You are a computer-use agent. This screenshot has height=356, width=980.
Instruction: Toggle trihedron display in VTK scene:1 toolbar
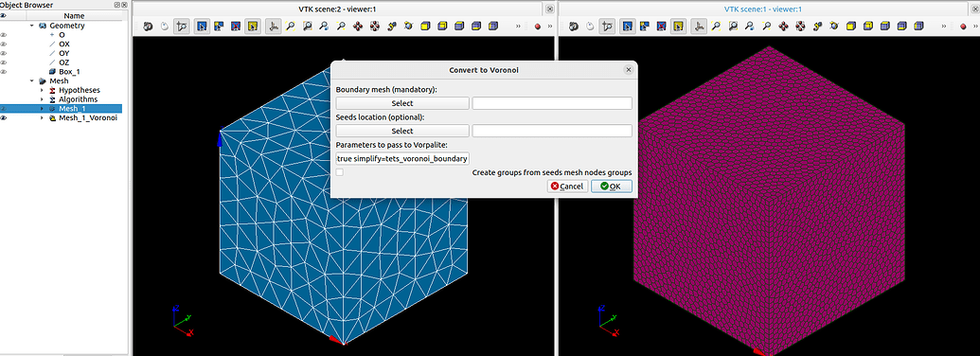(699, 27)
